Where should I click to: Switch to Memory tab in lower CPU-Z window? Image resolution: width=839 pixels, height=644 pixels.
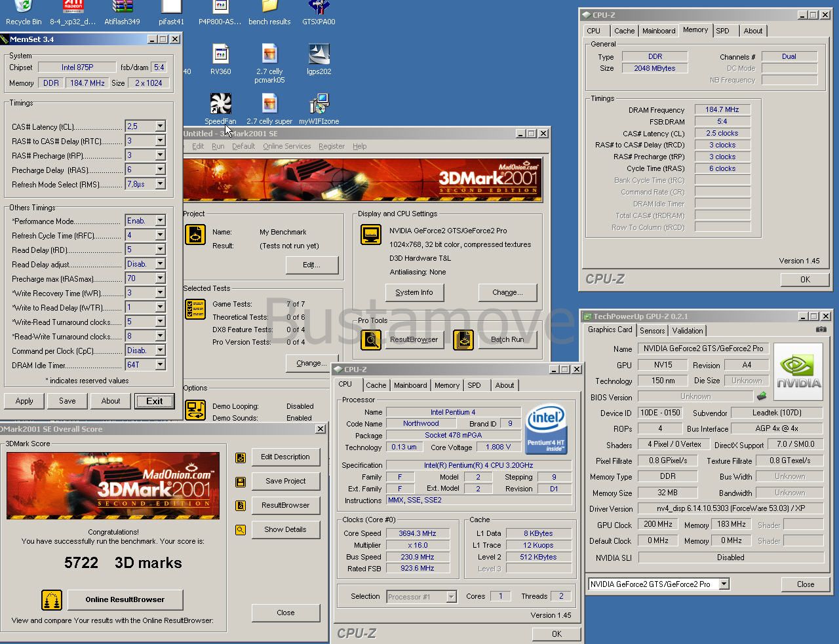click(x=447, y=385)
